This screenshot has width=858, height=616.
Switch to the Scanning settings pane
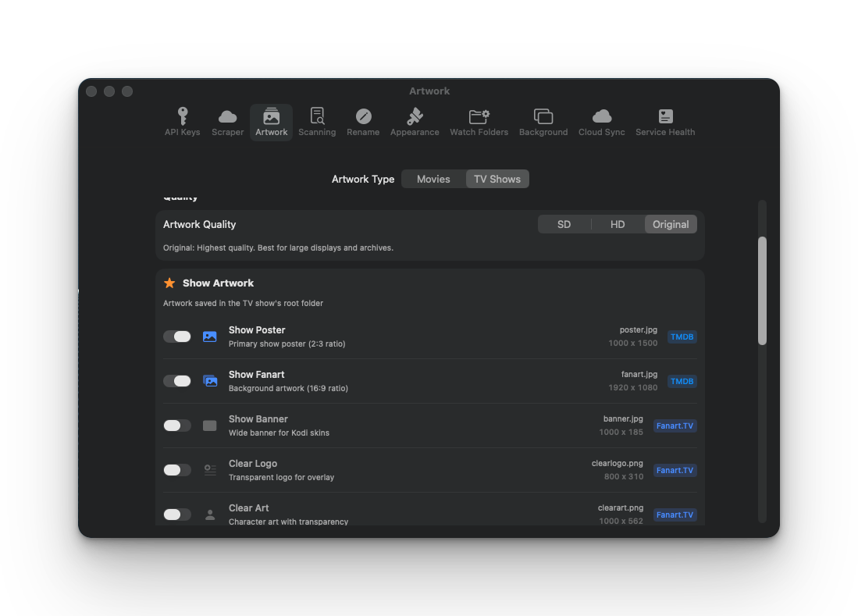point(317,123)
